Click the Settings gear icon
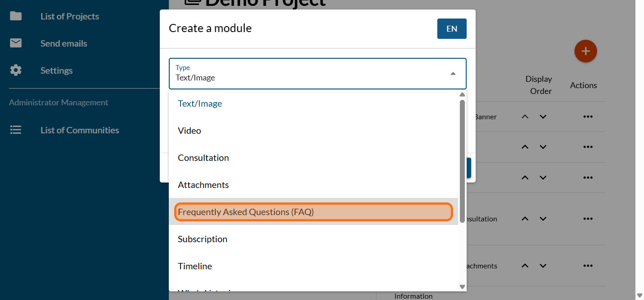 tap(16, 70)
